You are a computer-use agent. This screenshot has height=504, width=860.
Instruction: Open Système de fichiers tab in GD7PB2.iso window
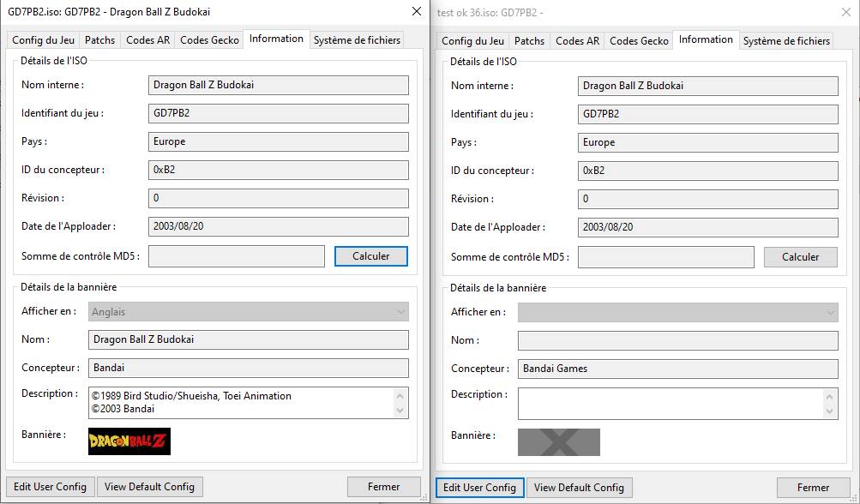[x=357, y=40]
